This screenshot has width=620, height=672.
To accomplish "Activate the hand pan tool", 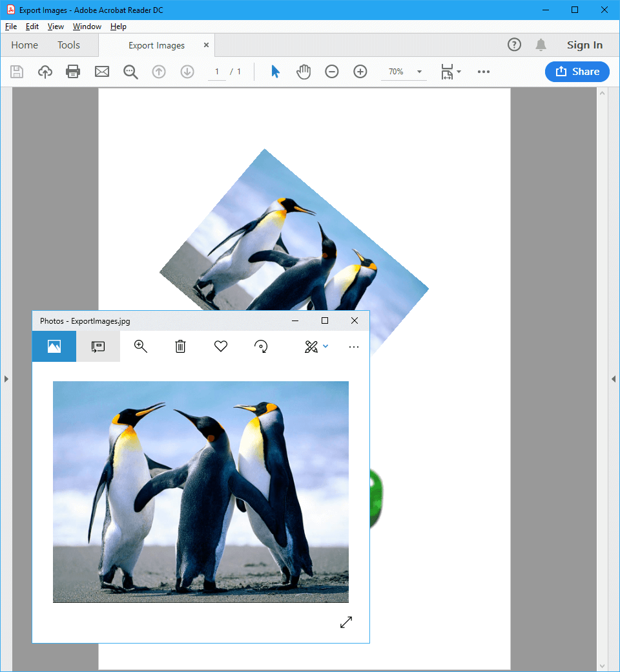I will 304,72.
